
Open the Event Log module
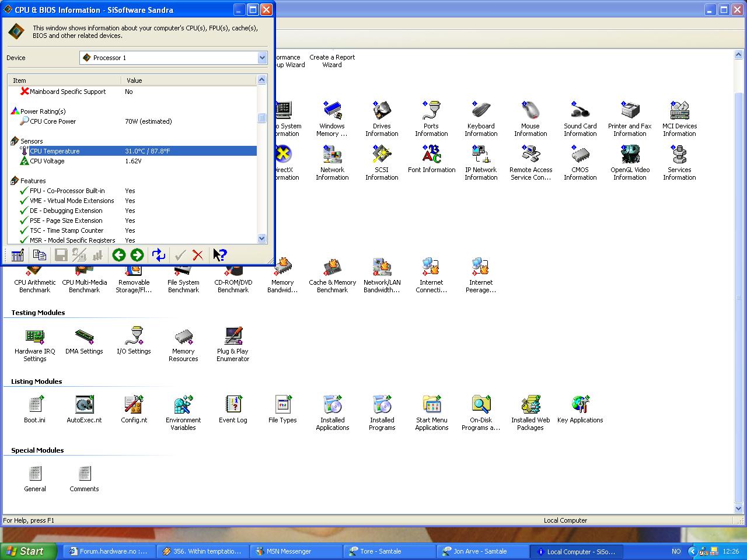[233, 409]
